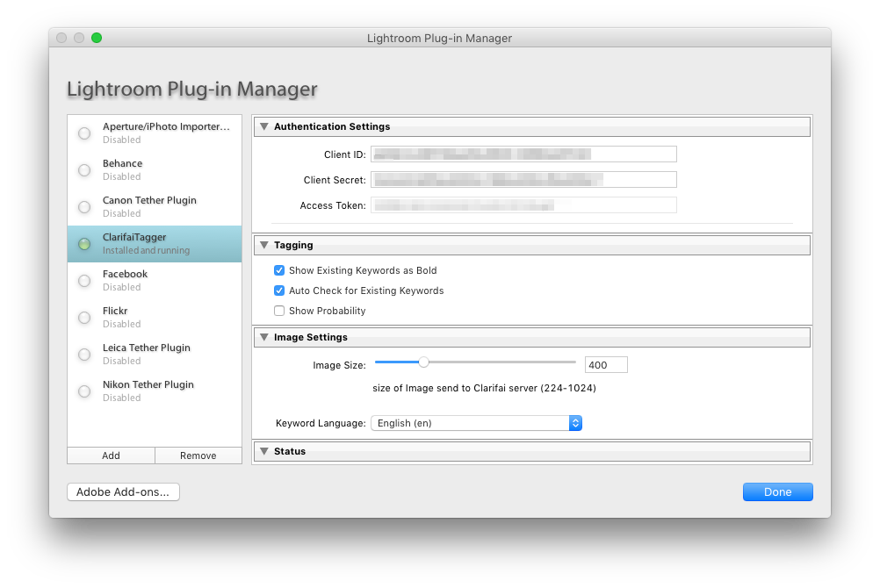Collapse the Tagging section triangle
Viewport: 880px width, 588px height.
(x=264, y=245)
